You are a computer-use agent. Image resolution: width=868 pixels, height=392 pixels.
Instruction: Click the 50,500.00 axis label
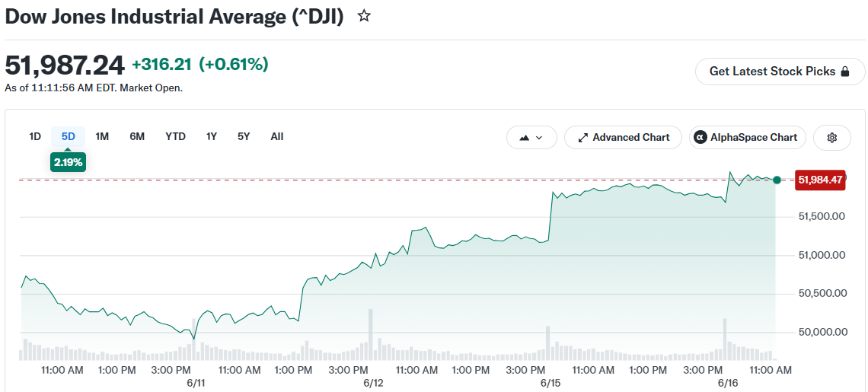pos(822,294)
